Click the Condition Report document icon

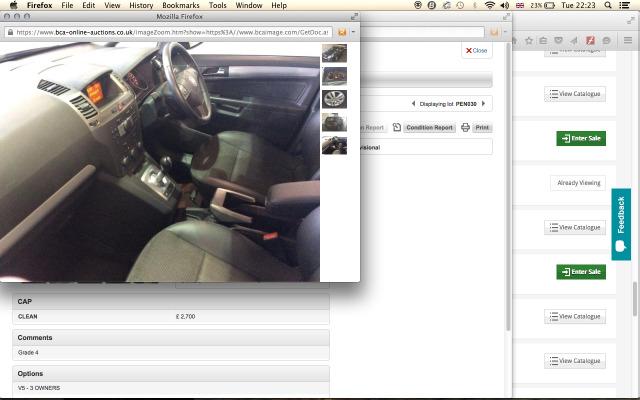tap(397, 127)
